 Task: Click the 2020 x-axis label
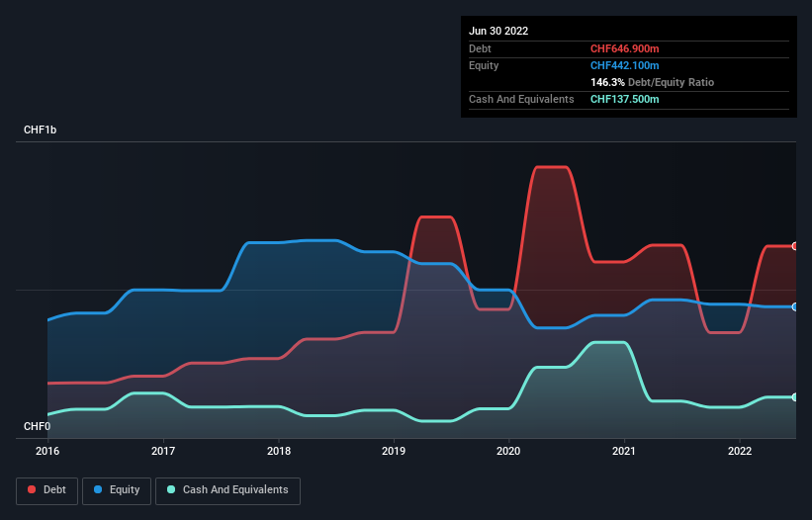pos(508,451)
